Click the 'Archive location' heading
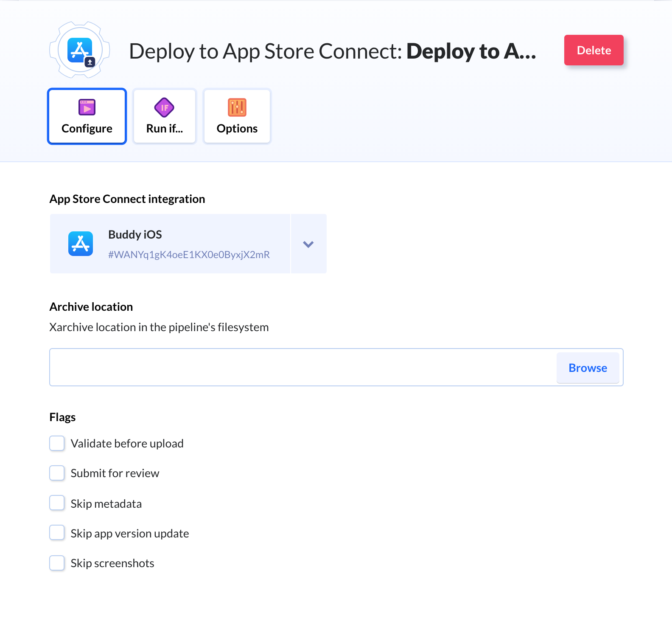The width and height of the screenshot is (672, 630). point(91,307)
